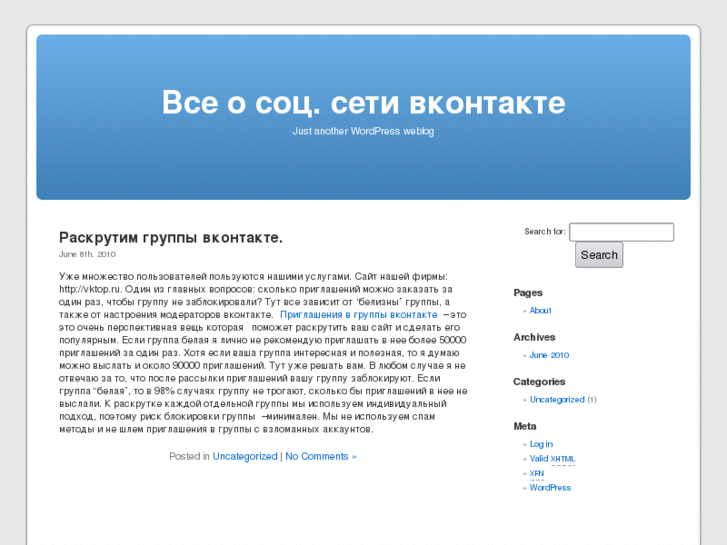The height and width of the screenshot is (545, 727).
Task: Click the Pages sidebar heading
Action: 528,293
